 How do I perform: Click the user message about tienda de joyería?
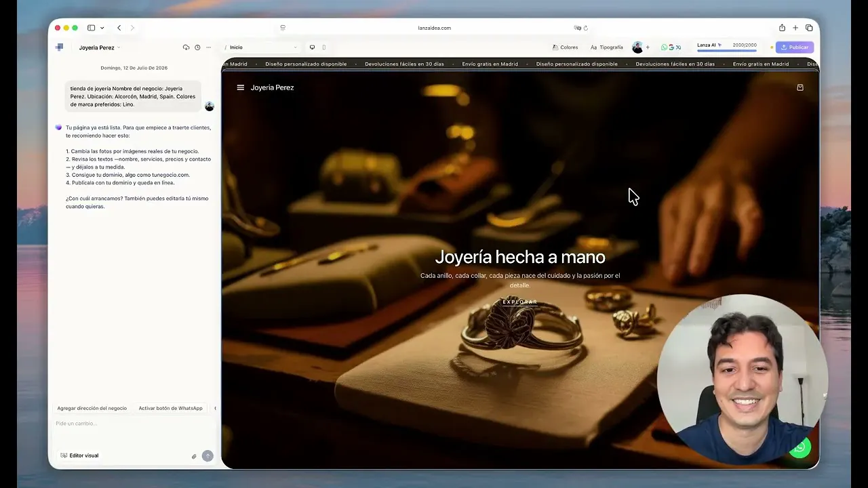pos(134,96)
